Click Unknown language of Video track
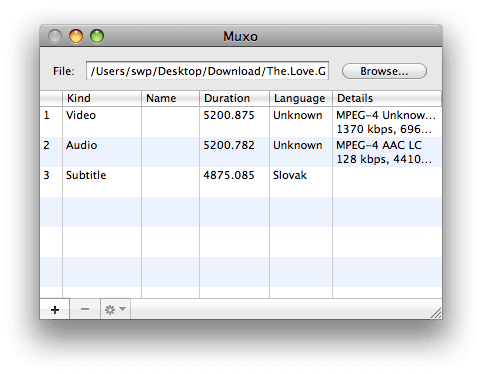Image resolution: width=482 pixels, height=374 pixels. 298,115
